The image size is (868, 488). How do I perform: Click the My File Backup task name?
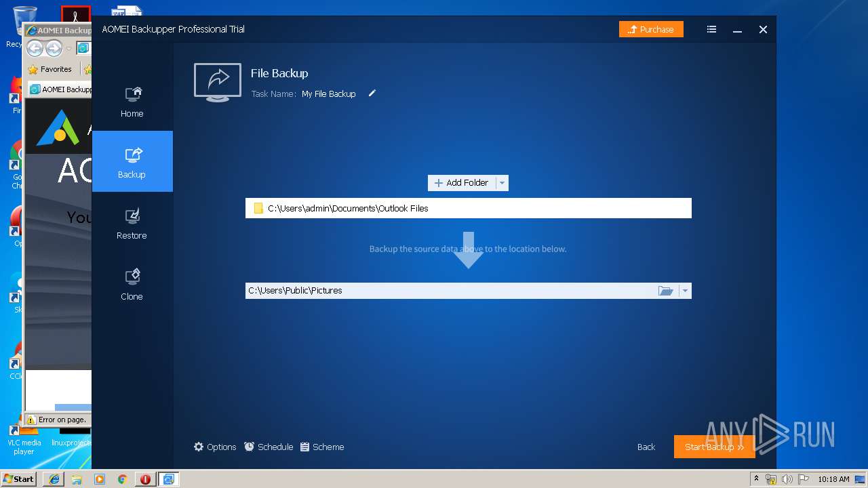point(329,94)
